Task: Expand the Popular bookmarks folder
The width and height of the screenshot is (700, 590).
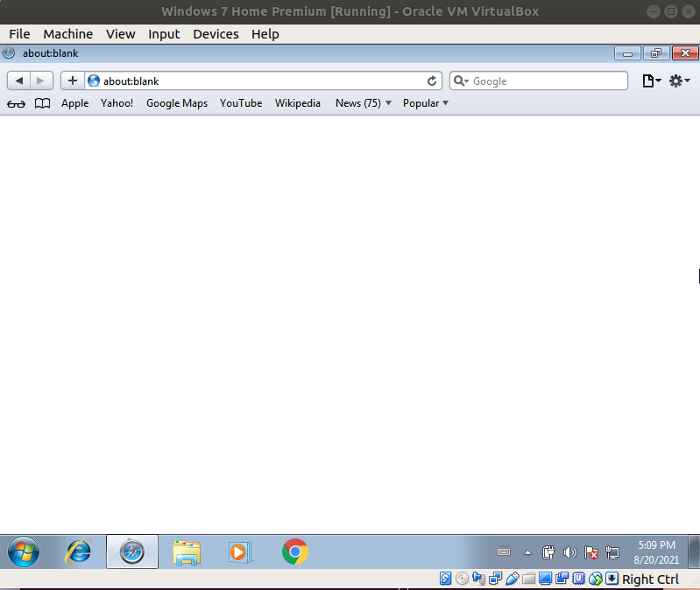Action: (425, 103)
